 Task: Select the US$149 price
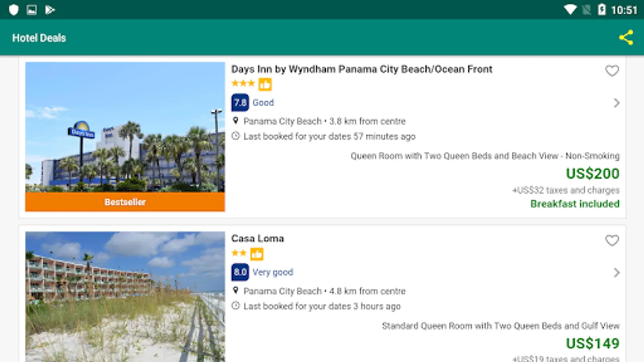click(592, 343)
